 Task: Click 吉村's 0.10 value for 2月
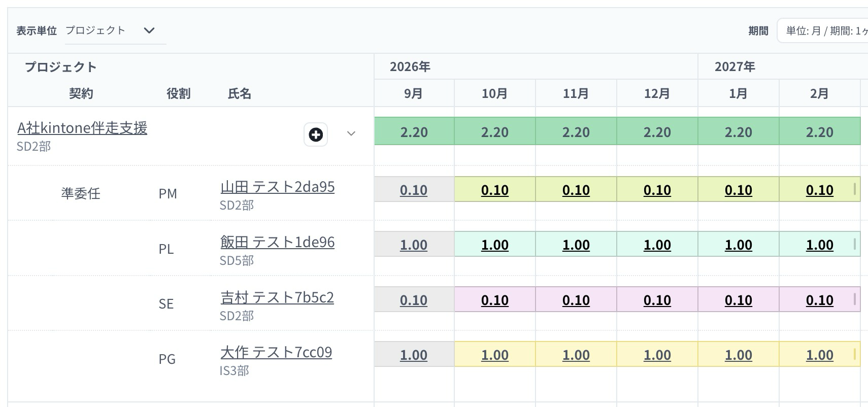820,300
